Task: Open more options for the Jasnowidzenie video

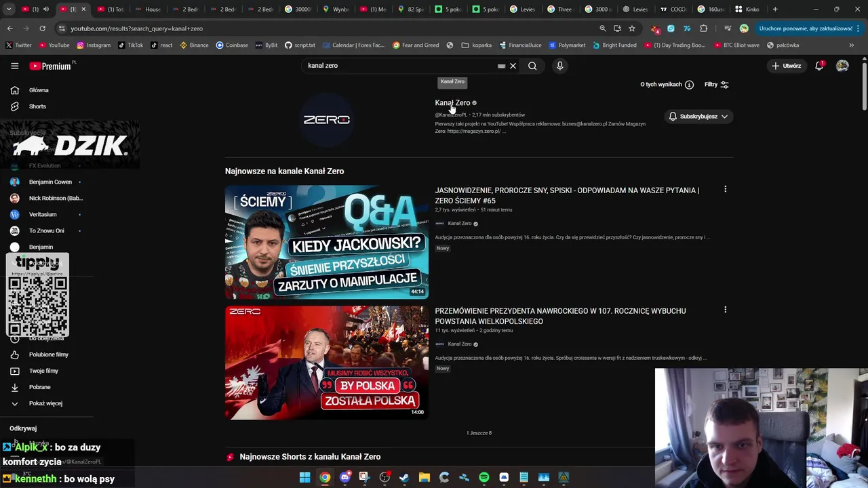Action: (x=725, y=189)
